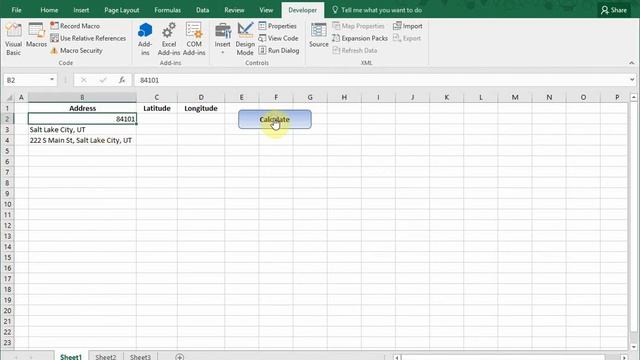Open COM Add-ins dialog

[x=194, y=39]
